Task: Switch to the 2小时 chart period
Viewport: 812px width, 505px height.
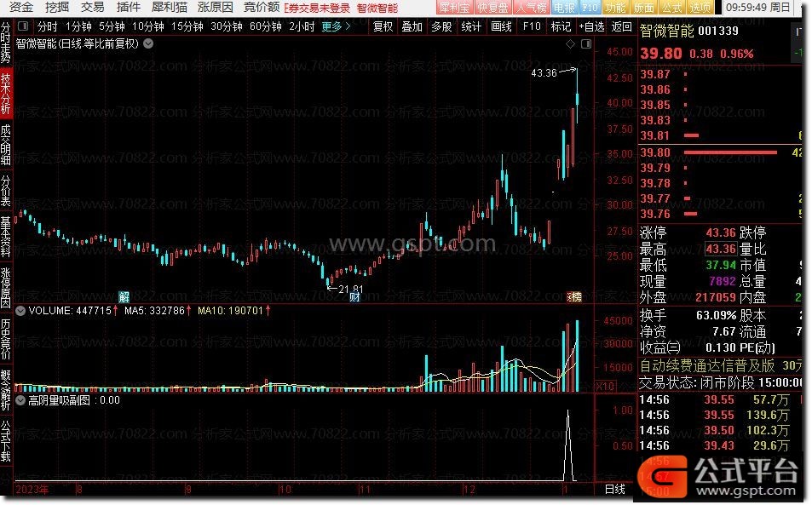Action: (302, 26)
